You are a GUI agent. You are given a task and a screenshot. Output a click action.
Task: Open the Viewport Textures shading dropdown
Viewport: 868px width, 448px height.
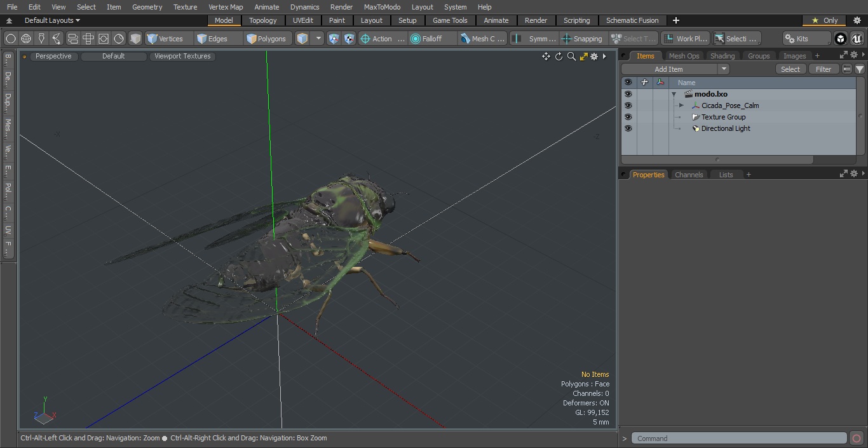(182, 56)
